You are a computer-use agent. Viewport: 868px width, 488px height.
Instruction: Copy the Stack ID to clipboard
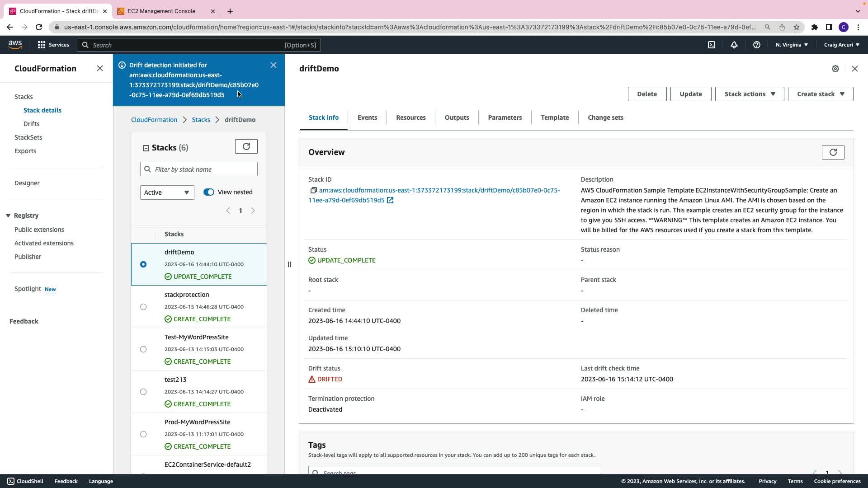tap(313, 191)
